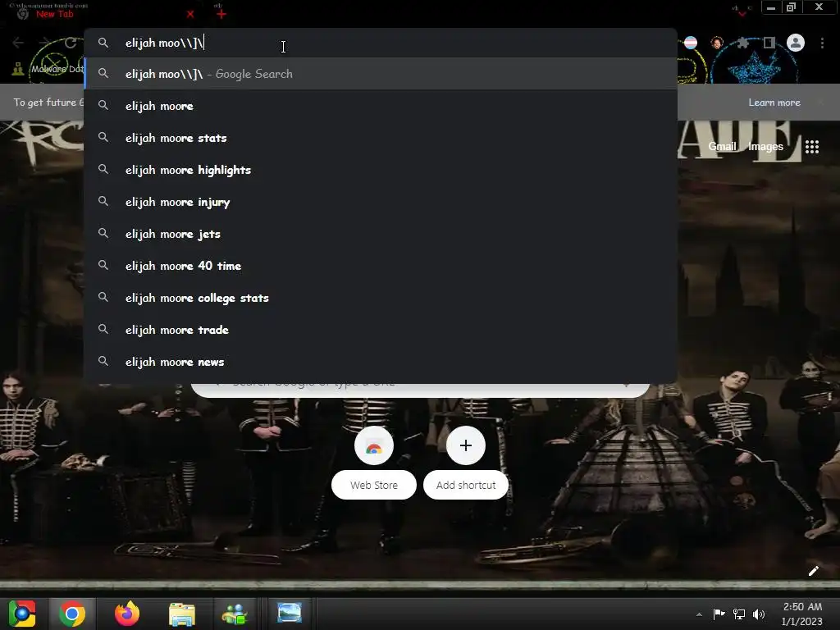840x630 pixels.
Task: Select 'elijah moore news' suggestion
Action: click(381, 362)
